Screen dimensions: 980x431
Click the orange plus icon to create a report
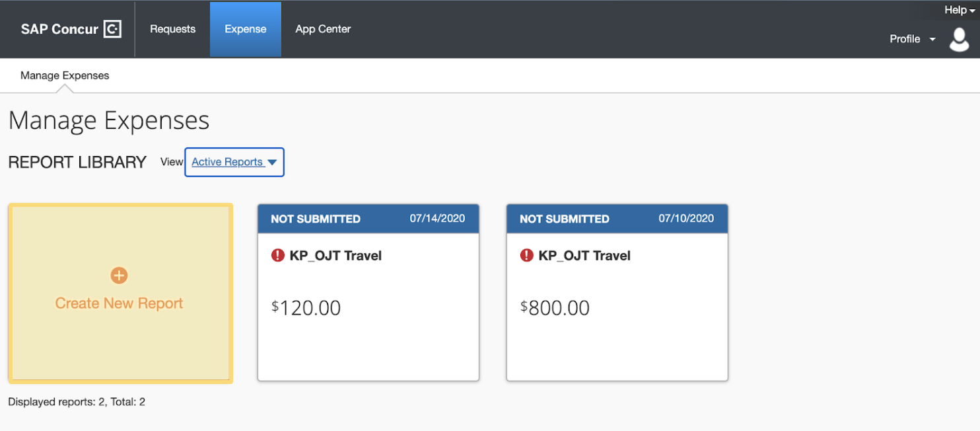(119, 276)
